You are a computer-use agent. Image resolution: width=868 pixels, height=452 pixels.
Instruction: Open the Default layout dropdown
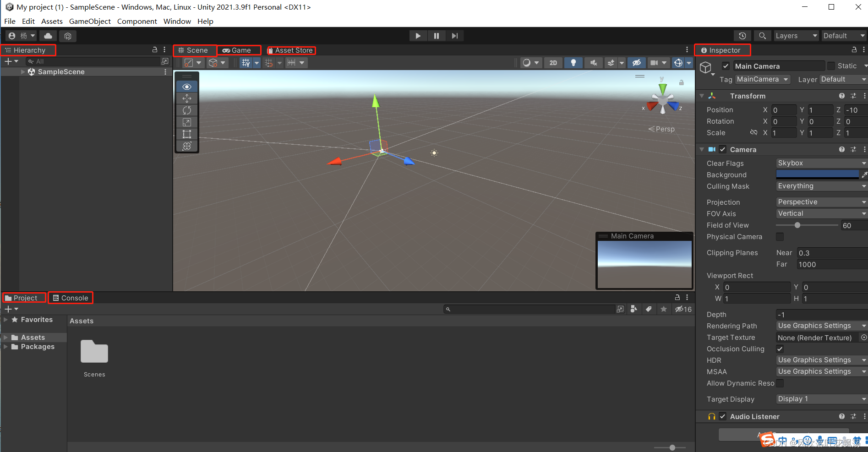[x=844, y=36]
